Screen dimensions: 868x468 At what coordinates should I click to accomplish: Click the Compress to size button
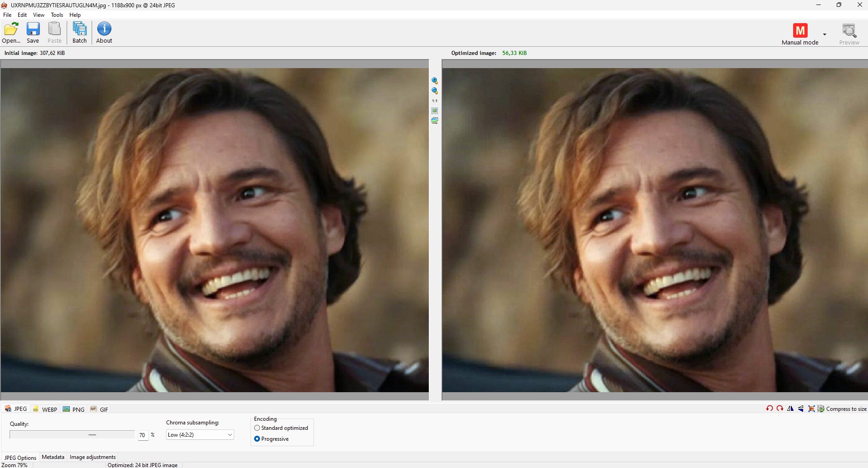pos(842,409)
